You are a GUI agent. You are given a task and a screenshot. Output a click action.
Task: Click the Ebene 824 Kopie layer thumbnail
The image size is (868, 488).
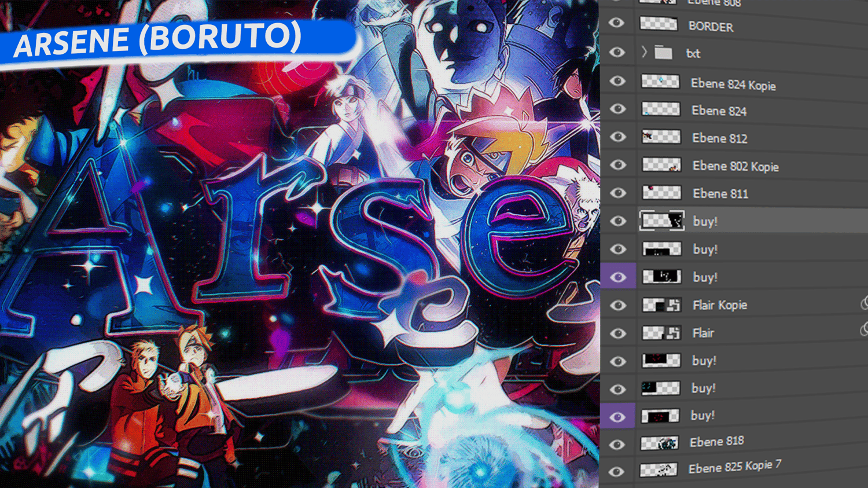click(660, 81)
